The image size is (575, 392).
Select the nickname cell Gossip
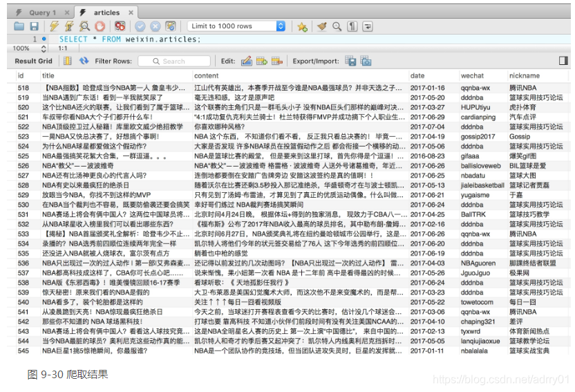click(x=520, y=136)
